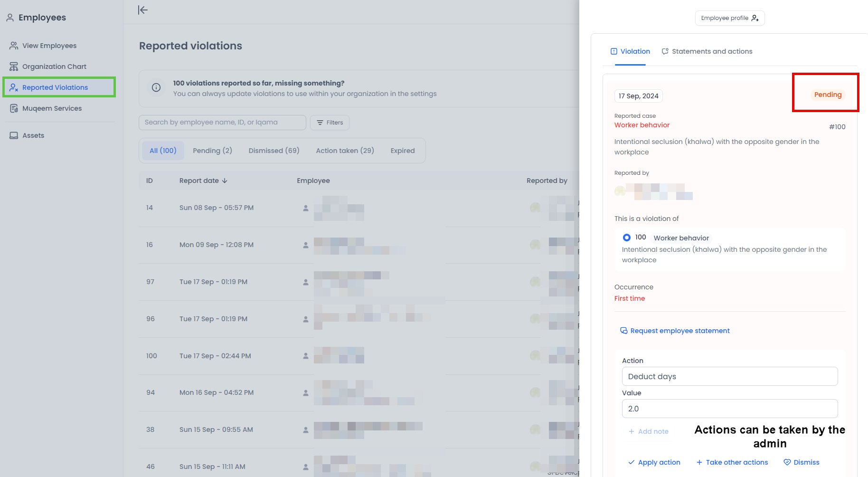
Task: Click Apply action button
Action: click(654, 462)
